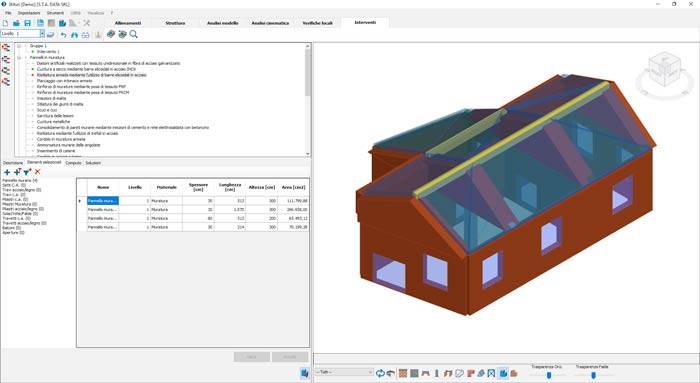Open the Impostazioni menu

click(29, 13)
